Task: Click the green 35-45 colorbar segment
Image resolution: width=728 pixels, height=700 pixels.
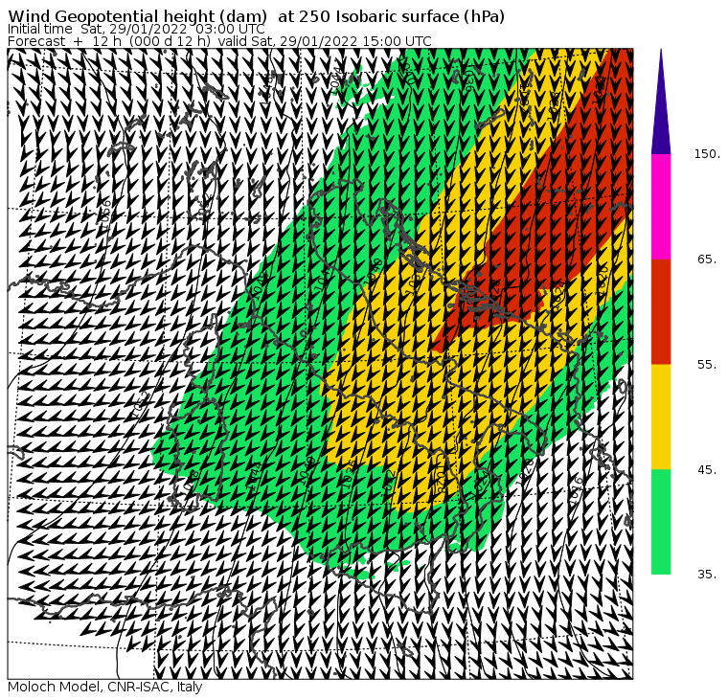Action: tap(661, 522)
